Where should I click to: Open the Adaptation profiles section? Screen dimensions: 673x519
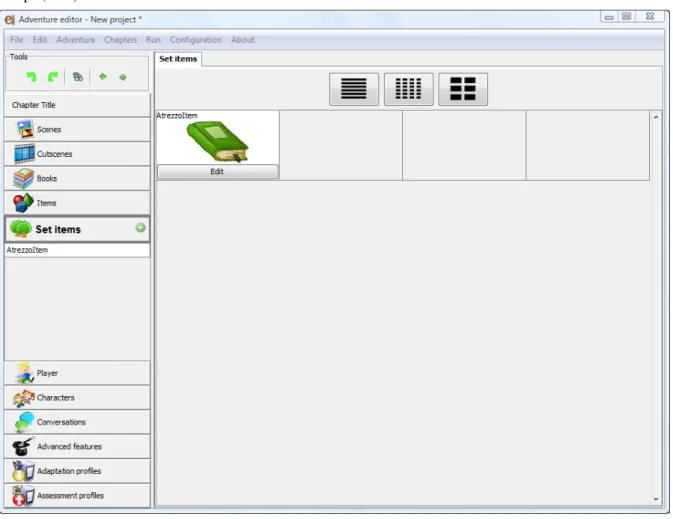click(x=77, y=471)
